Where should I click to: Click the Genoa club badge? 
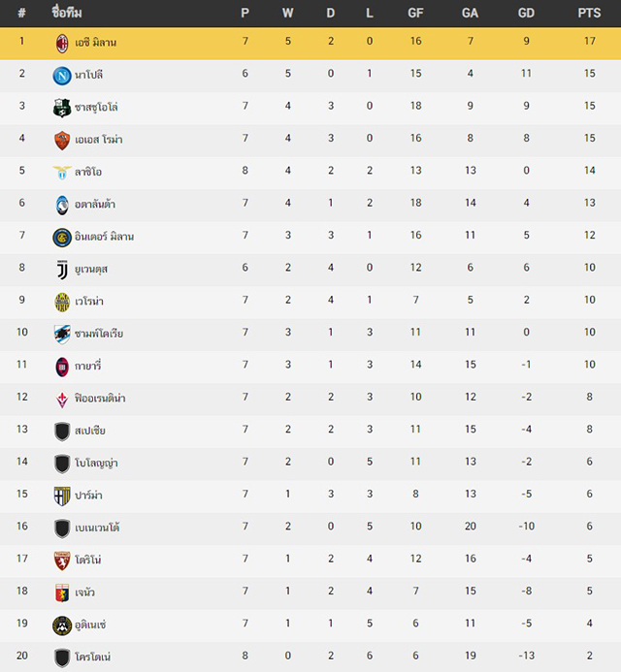click(62, 593)
